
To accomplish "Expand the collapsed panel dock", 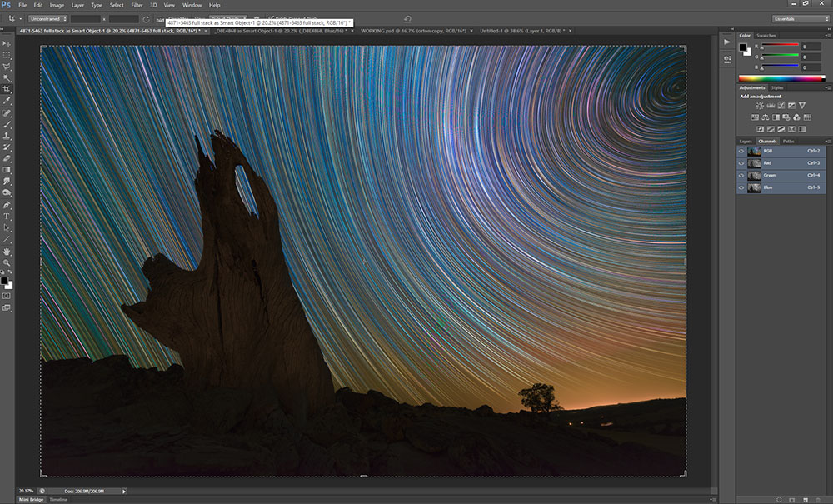I will pos(731,29).
